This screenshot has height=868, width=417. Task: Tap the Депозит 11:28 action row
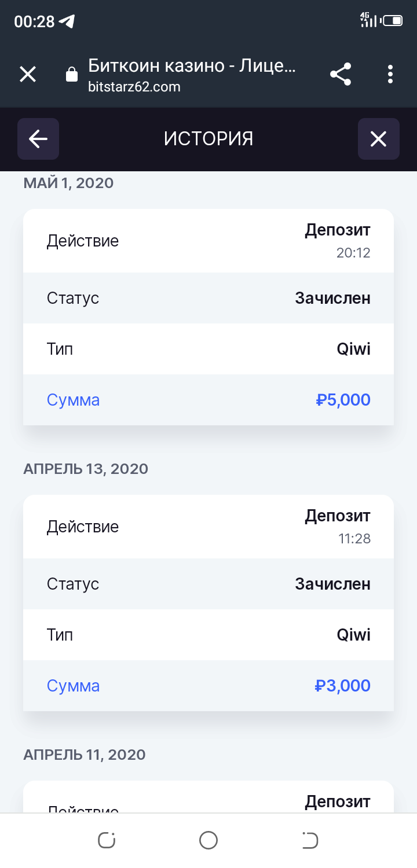pyautogui.click(x=209, y=527)
